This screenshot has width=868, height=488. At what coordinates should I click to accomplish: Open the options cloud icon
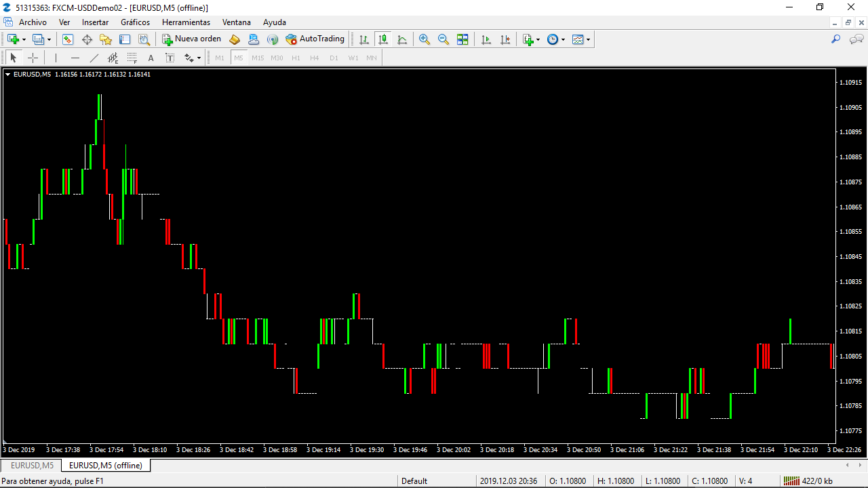tap(254, 39)
